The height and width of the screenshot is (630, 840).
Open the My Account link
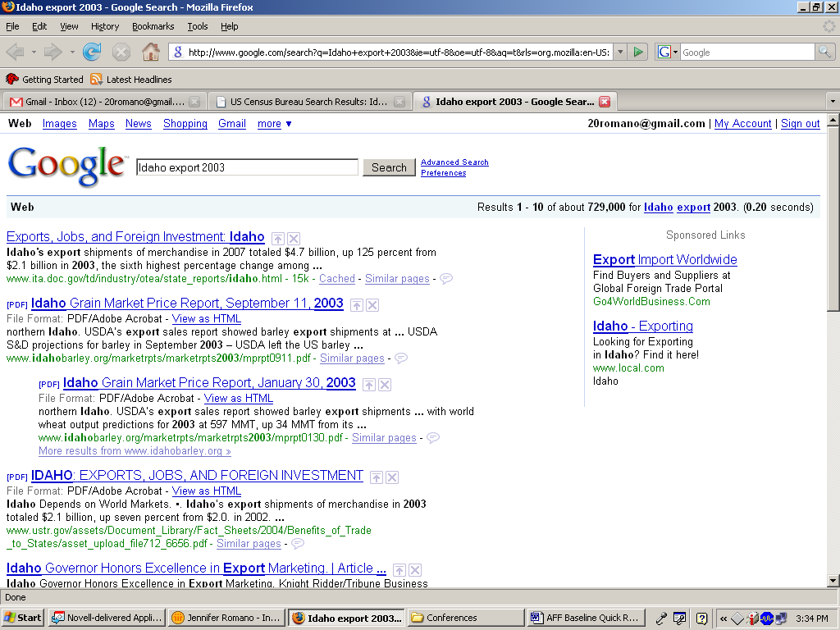(x=742, y=124)
